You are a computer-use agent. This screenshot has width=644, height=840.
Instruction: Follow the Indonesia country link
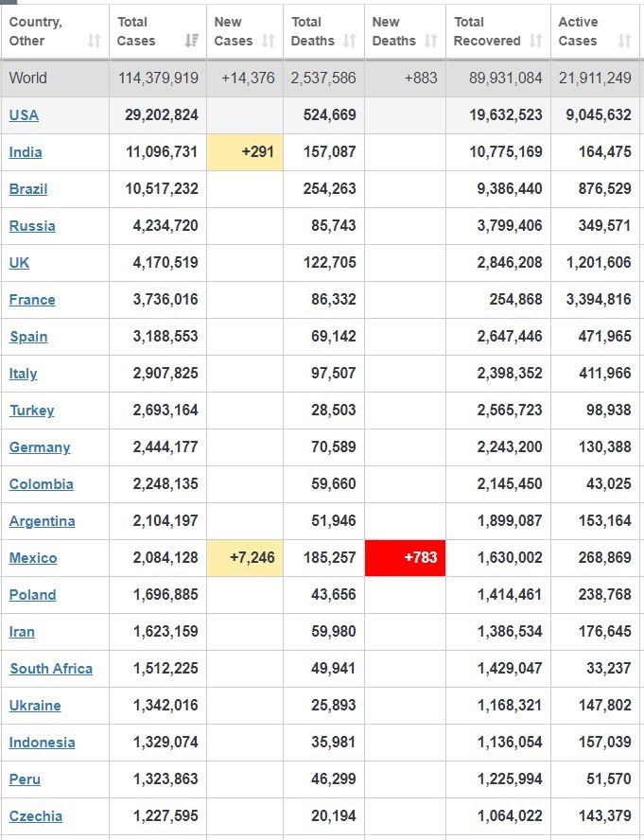coord(42,742)
